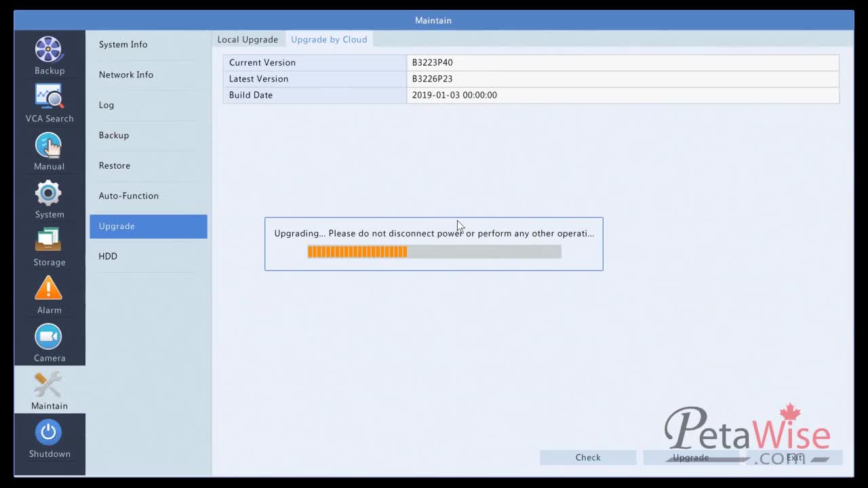This screenshot has height=488, width=868.
Task: Open the Backup film reel icon
Action: click(x=49, y=50)
